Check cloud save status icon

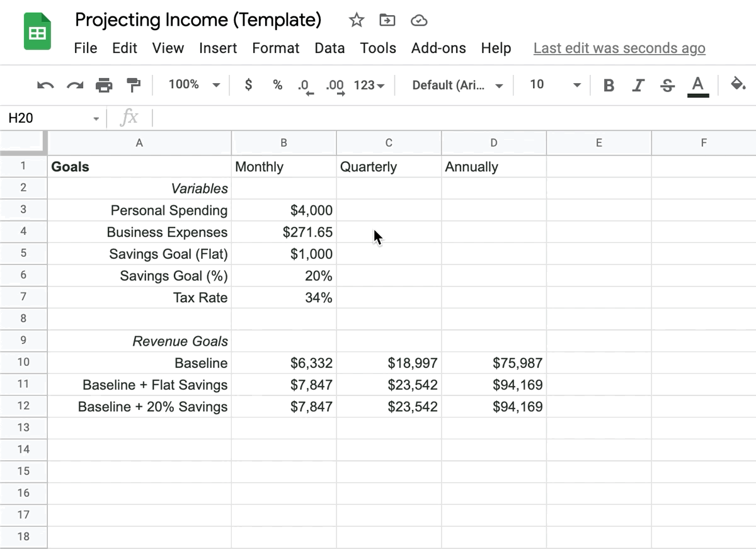click(419, 21)
